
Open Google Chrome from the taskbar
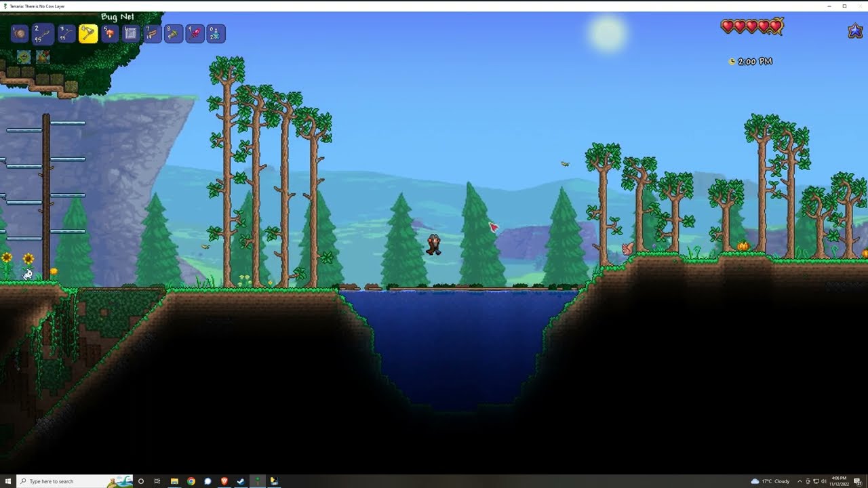coord(191,481)
